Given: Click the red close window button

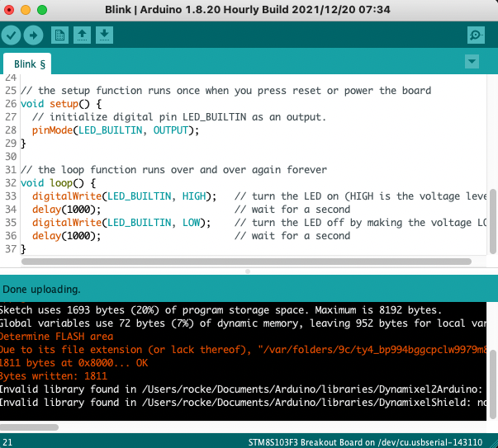Looking at the screenshot, I should pyautogui.click(x=9, y=10).
